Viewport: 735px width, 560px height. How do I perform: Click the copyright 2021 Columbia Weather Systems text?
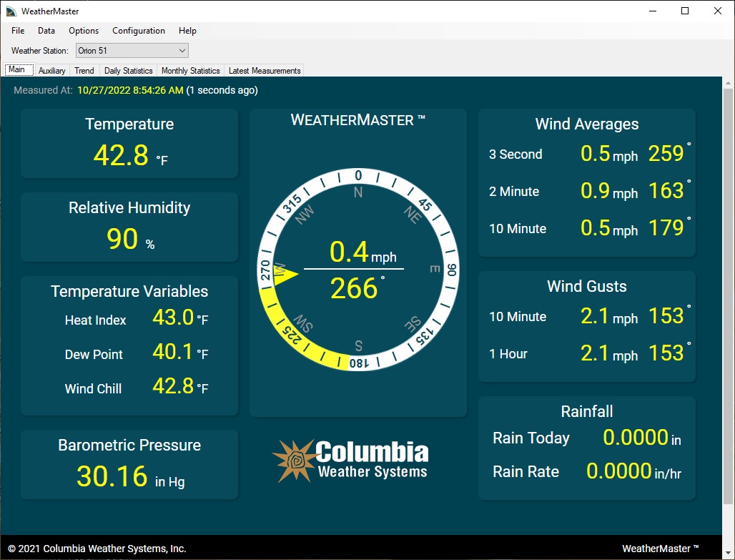point(97,549)
